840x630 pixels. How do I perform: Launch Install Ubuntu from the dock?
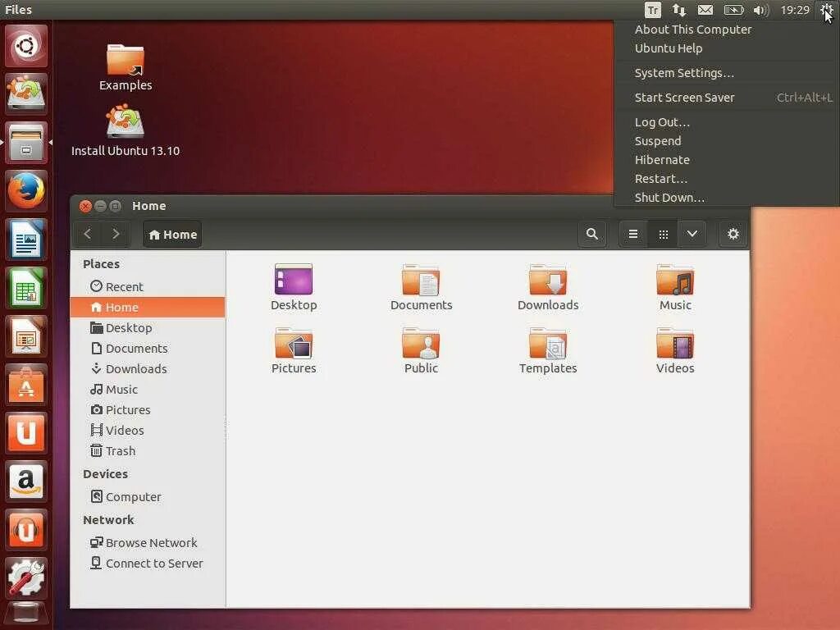click(26, 94)
